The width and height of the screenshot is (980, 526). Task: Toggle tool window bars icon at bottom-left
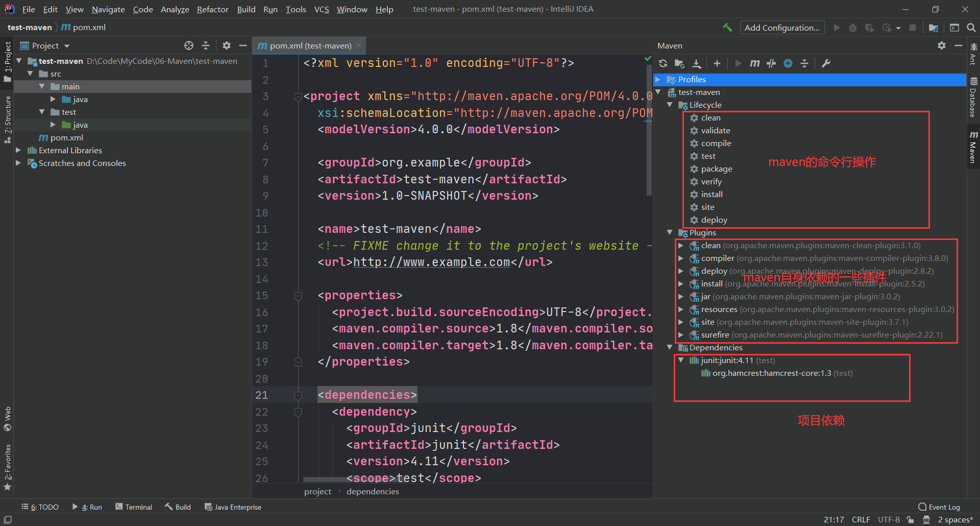pos(8,519)
